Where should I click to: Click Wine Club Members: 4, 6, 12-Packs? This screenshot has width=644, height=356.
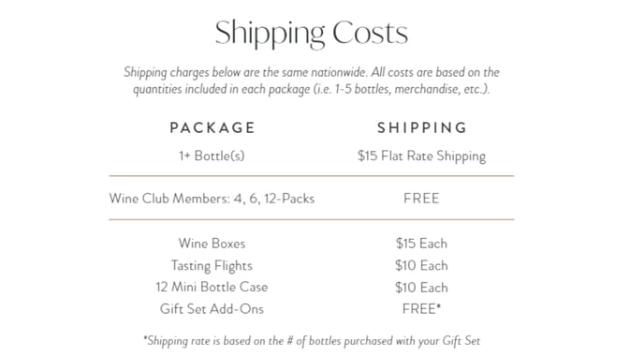pos(212,199)
